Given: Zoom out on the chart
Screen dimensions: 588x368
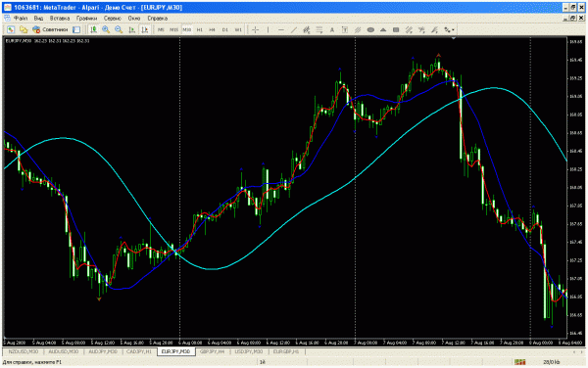Looking at the screenshot, I should [119, 29].
